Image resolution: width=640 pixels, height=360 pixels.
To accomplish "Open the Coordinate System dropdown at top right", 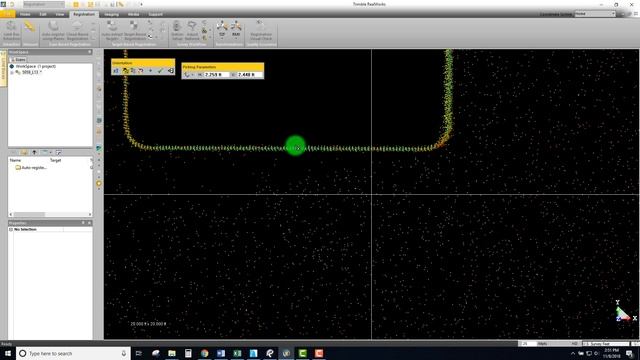I will pyautogui.click(x=595, y=14).
